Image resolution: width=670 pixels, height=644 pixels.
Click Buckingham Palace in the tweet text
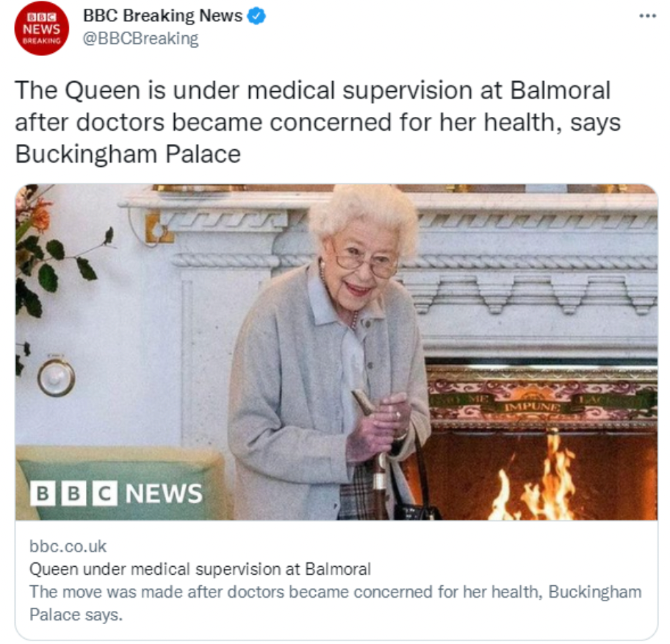coord(128,154)
